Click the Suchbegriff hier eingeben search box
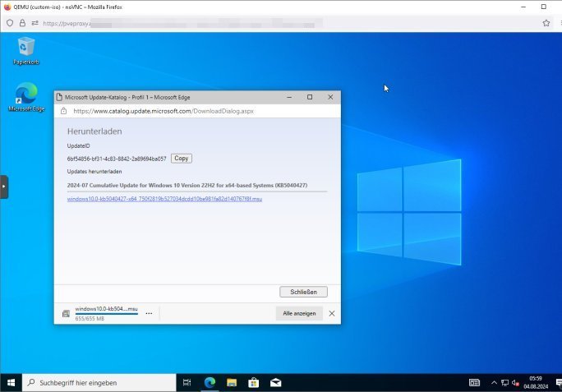 99,383
